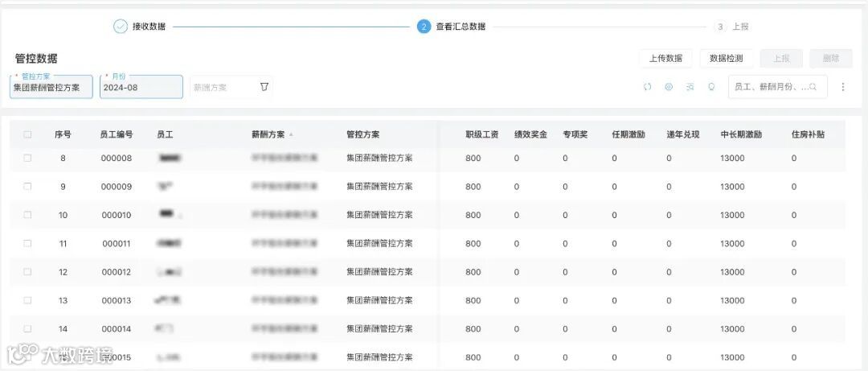Click the 接收数据 step label
This screenshot has width=868, height=371.
pos(149,27)
